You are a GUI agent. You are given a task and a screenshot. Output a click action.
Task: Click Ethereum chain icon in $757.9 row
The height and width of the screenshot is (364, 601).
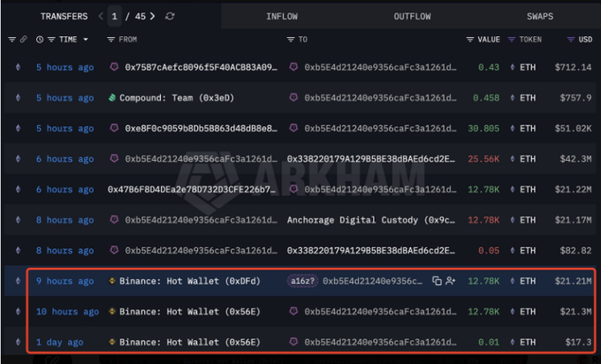tap(18, 98)
